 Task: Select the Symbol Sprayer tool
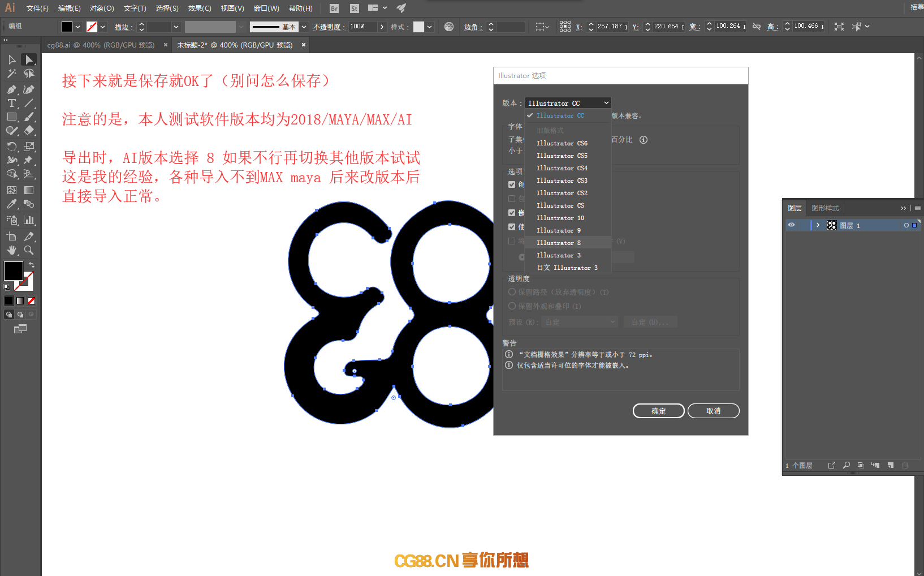(12, 220)
